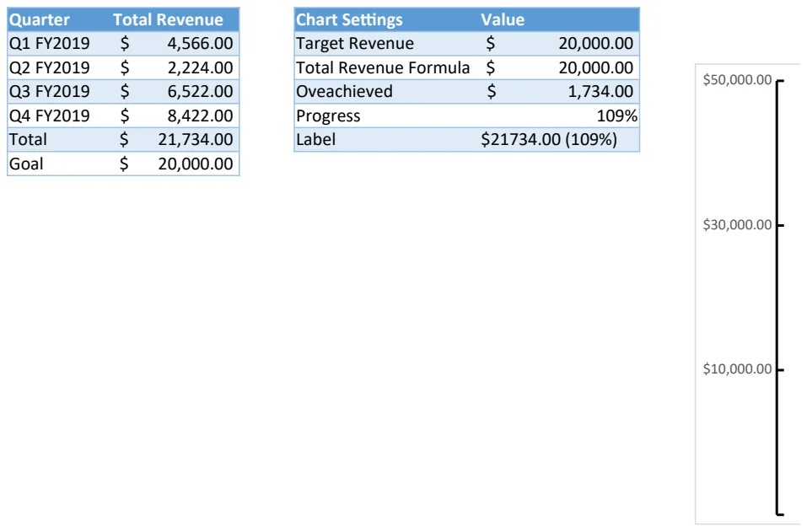Screen dimensions: 807x532
Task: Click the Q1 FY2019 cell
Action: pos(59,43)
